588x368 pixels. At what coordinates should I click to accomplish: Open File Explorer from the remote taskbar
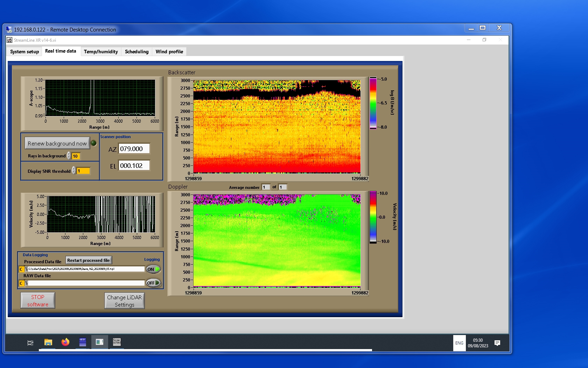48,342
